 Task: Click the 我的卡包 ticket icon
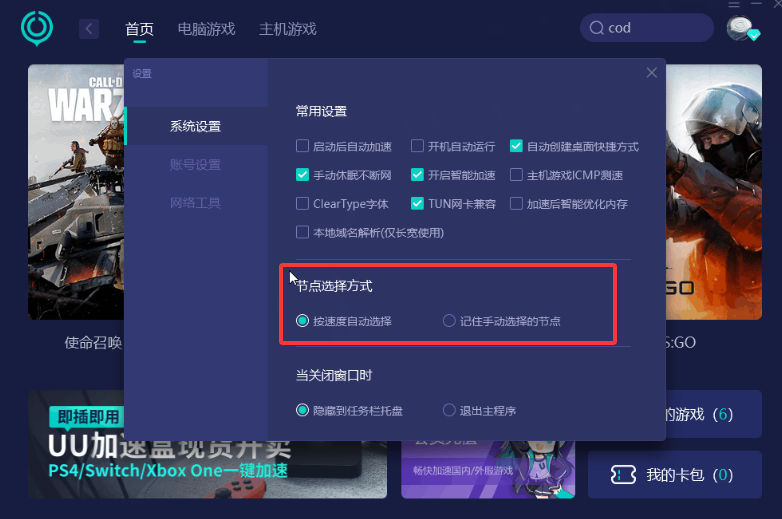click(x=623, y=475)
